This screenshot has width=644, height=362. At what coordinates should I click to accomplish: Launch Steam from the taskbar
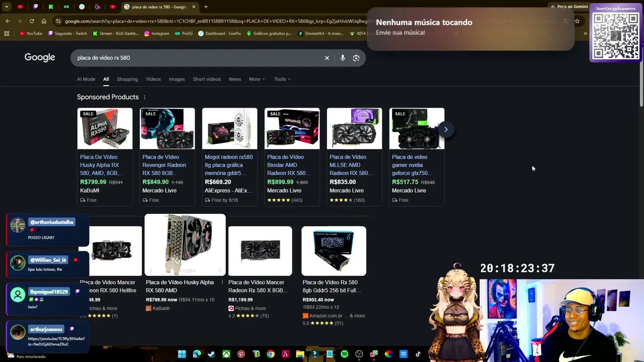click(211, 354)
